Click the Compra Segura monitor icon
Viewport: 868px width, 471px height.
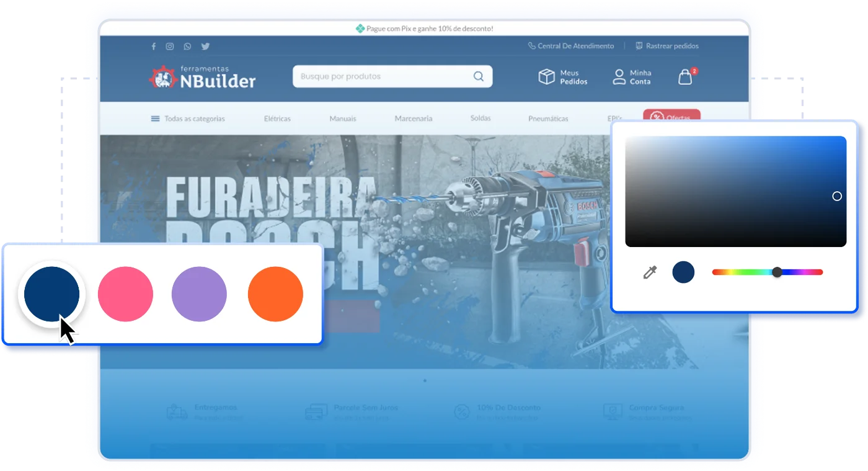(613, 412)
